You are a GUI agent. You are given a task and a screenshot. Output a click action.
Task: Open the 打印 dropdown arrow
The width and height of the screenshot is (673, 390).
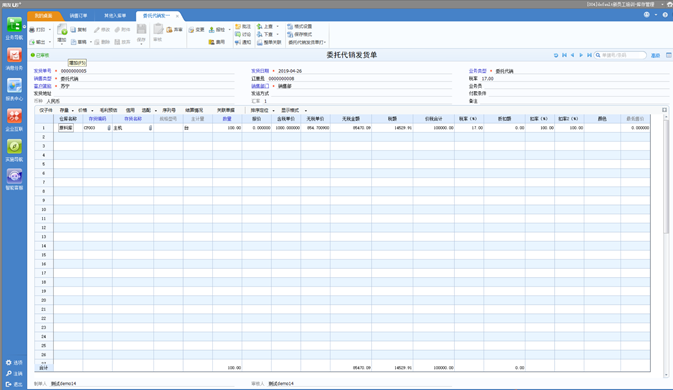(x=50, y=30)
